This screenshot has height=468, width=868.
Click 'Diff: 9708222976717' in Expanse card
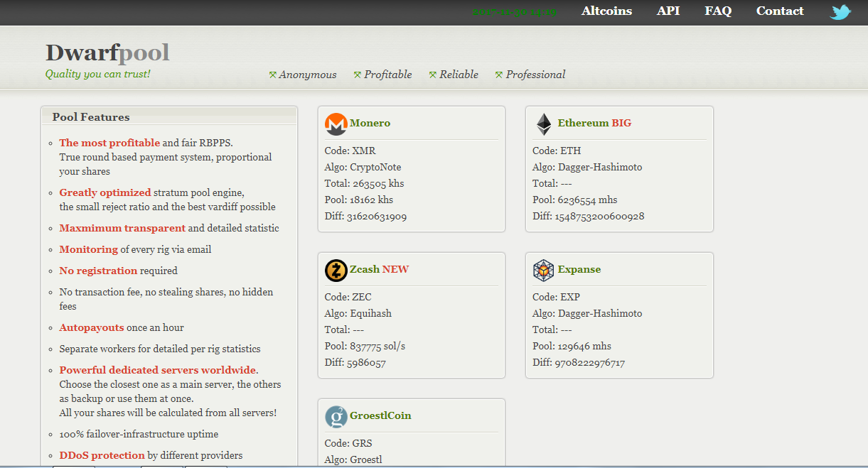click(x=579, y=362)
